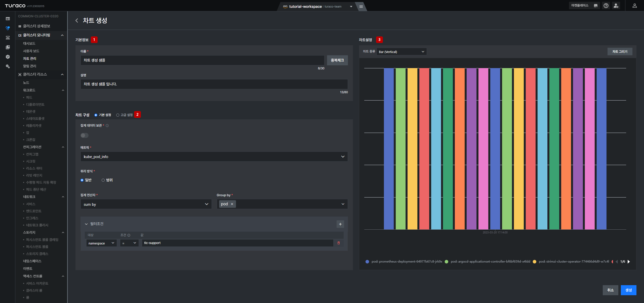This screenshot has width=644, height=303.
Task: Click the blue 생성 button
Action: pyautogui.click(x=628, y=290)
